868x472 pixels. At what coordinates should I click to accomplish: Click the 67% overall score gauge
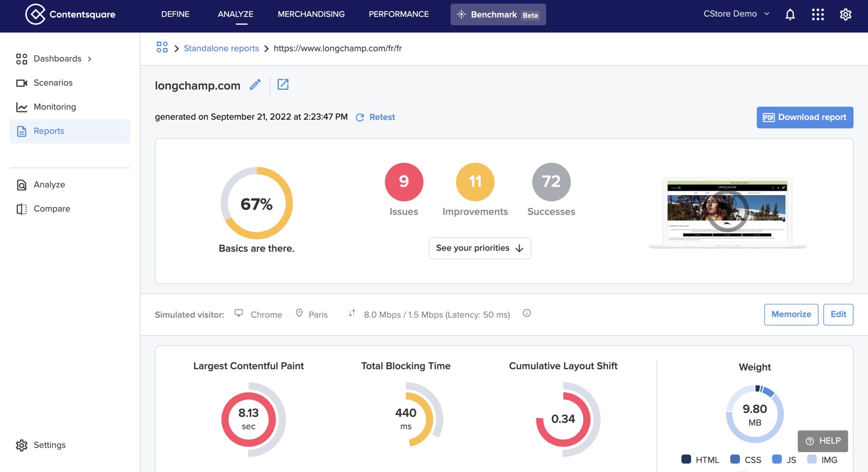click(257, 203)
